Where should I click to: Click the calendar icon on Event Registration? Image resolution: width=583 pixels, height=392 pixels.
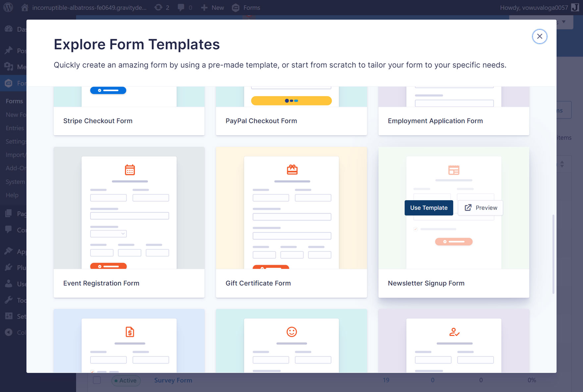[x=130, y=170]
